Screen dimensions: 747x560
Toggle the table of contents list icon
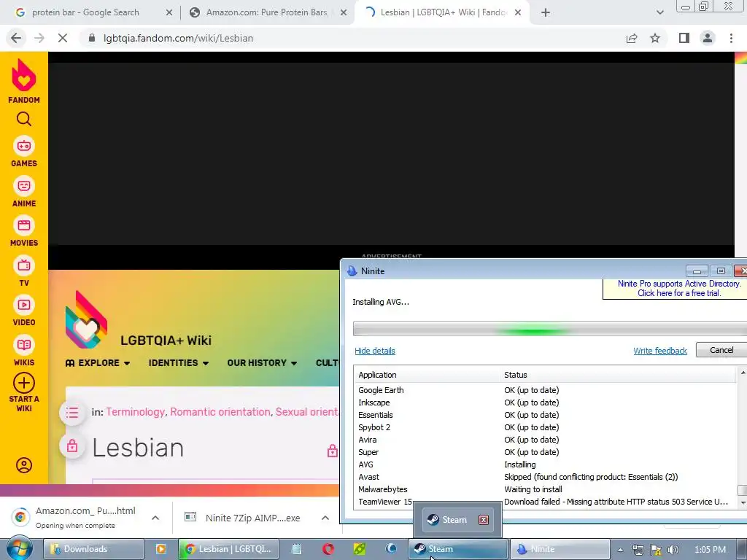click(72, 412)
